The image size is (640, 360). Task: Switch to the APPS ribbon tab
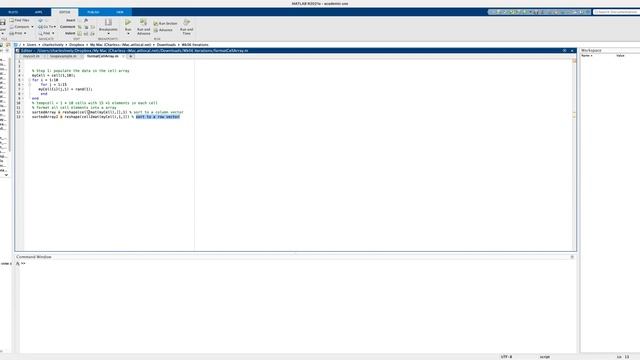coord(38,12)
